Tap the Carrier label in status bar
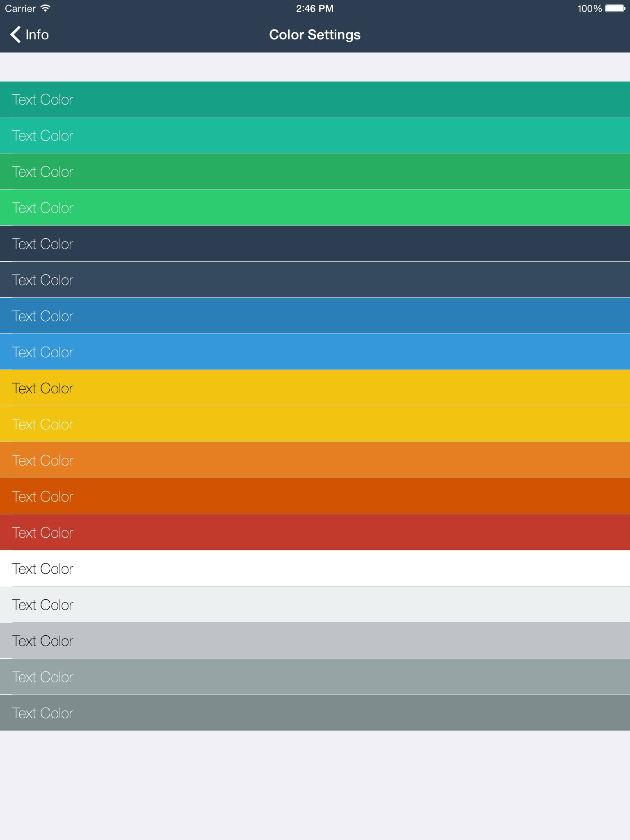Screen dimensions: 630x840 click(x=20, y=9)
